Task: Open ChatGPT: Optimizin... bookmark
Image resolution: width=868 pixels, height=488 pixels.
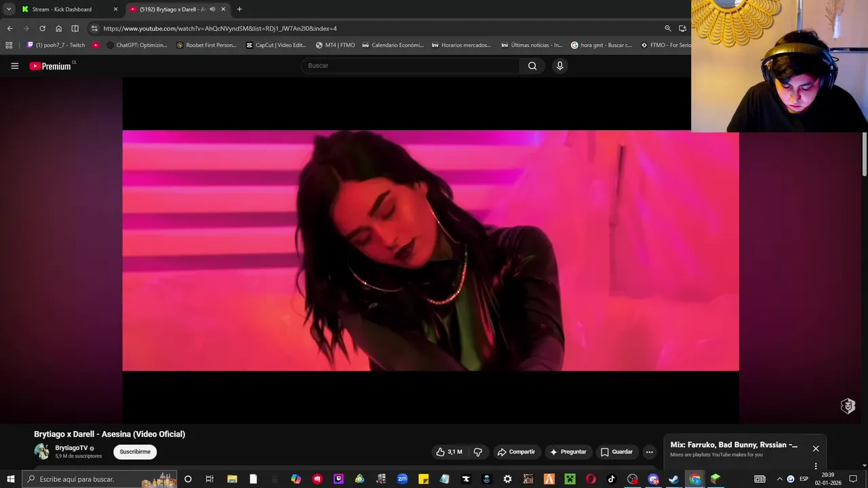Action: tap(137, 45)
